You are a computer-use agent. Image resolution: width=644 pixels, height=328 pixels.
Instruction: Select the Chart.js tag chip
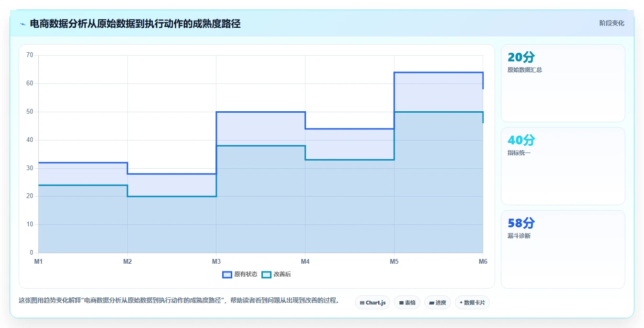[373, 303]
